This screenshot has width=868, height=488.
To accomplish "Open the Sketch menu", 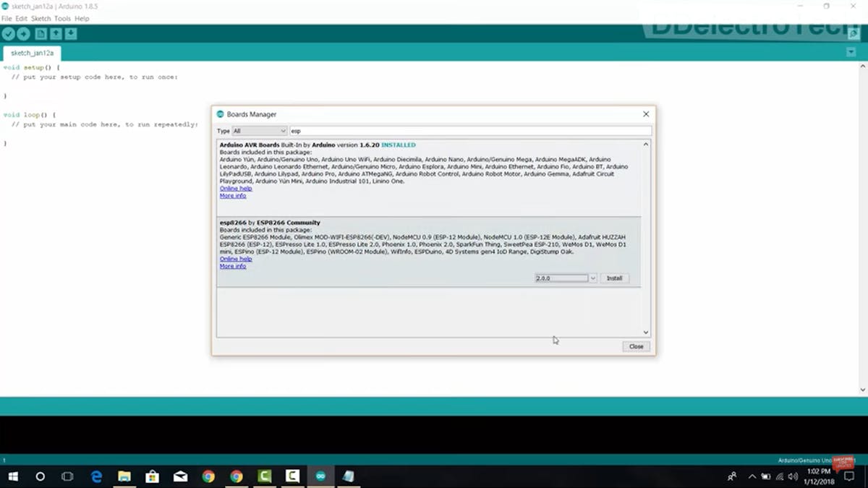I will click(x=41, y=18).
